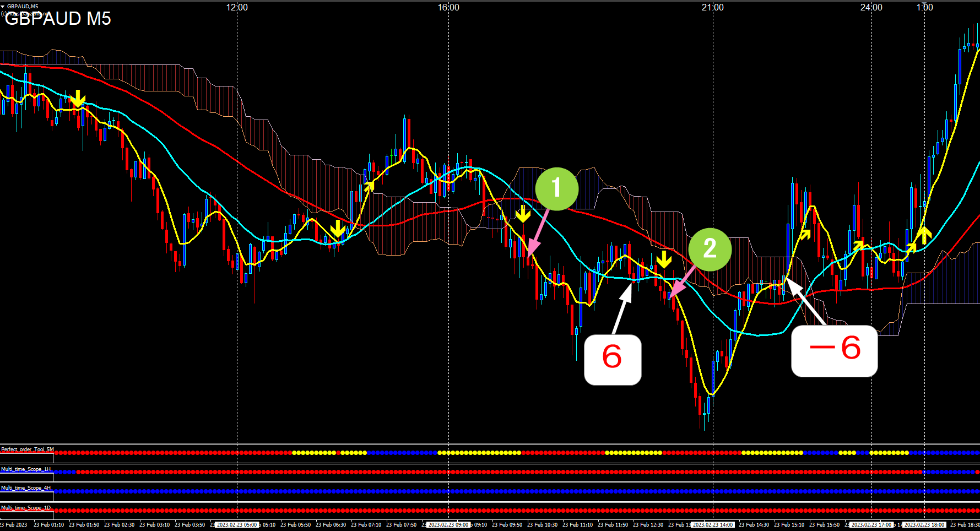Click the 21:00 session time label
This screenshot has width=980, height=531.
(713, 8)
